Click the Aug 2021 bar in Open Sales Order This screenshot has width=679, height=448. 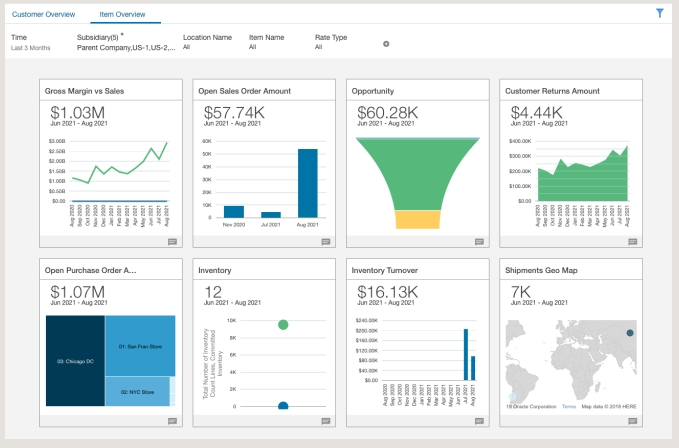click(307, 183)
